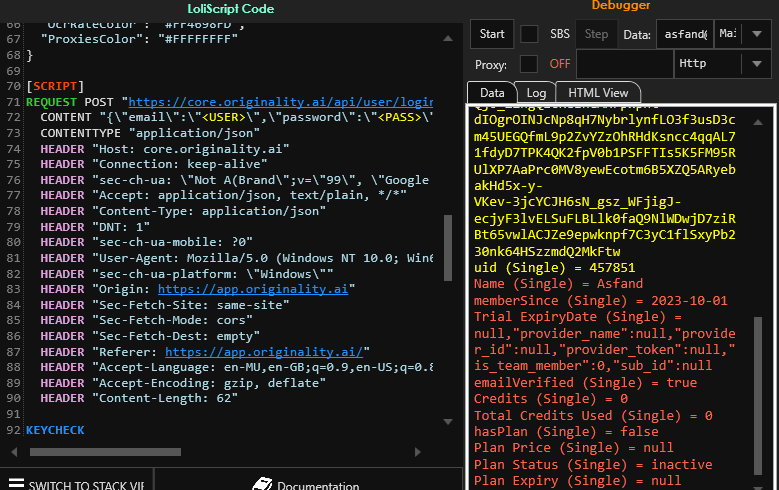Screen dimensions: 779x490
Task: Toggle the SBS checkbox
Action: point(529,34)
